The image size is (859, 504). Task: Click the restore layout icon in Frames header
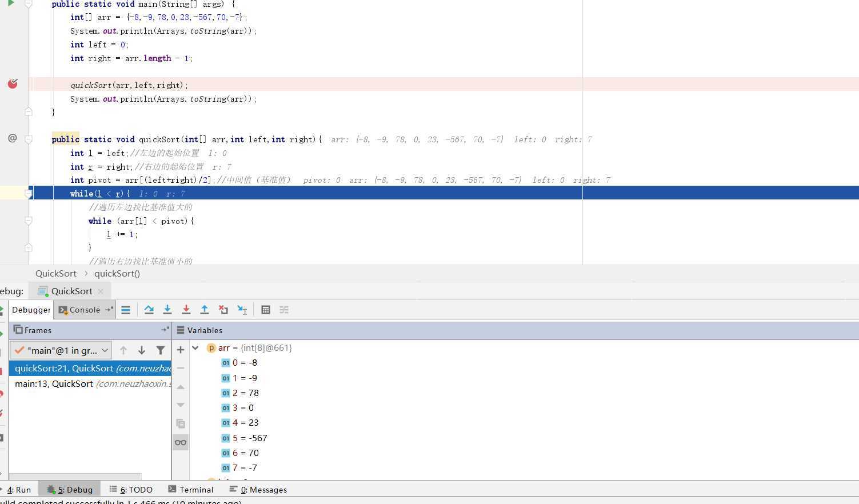(165, 330)
